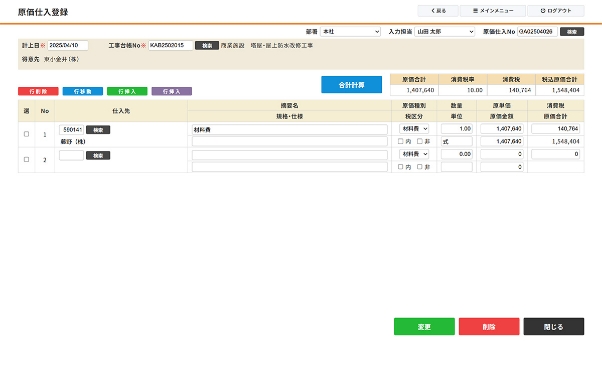Click the 消費税率 value 10.00

475,90
